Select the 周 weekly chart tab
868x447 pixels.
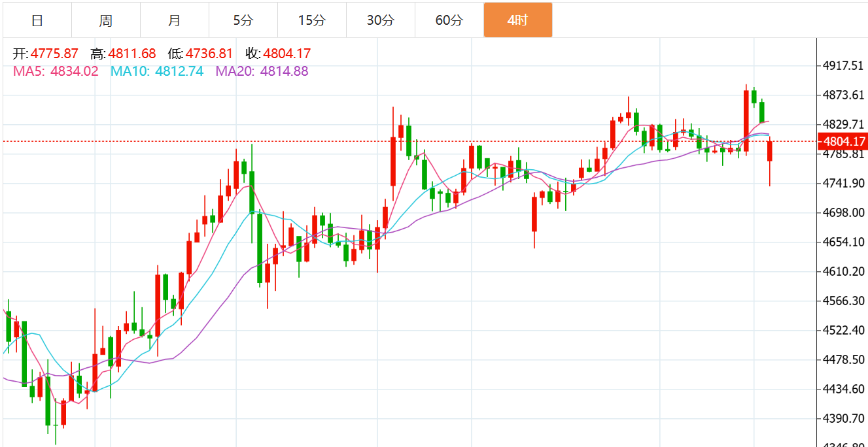pyautogui.click(x=106, y=20)
